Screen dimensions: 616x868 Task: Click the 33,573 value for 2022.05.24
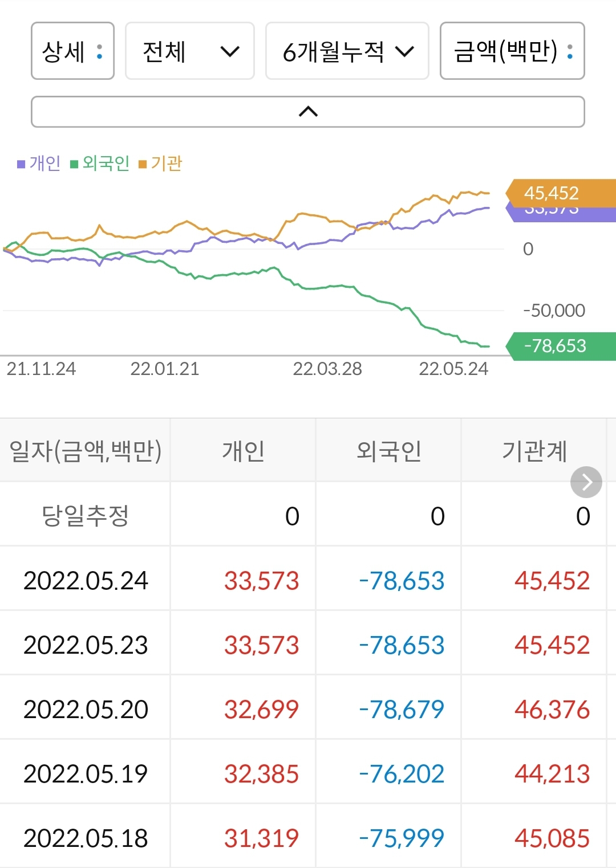[262, 581]
